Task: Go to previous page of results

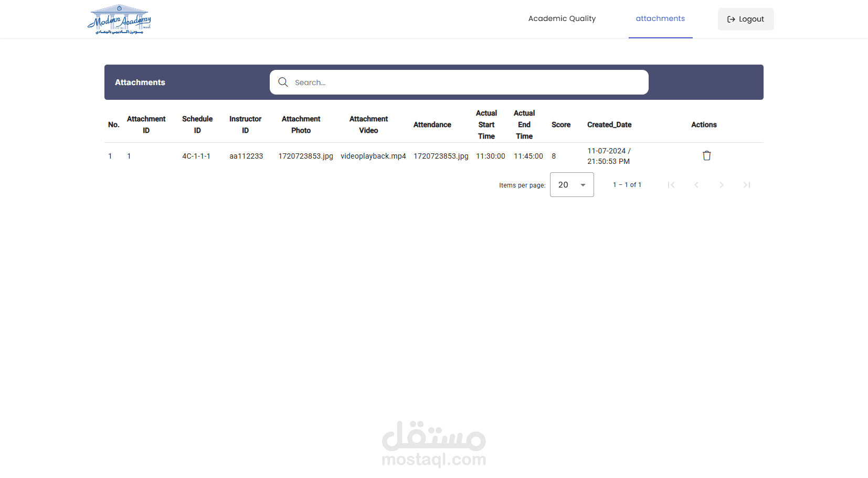Action: tap(696, 185)
